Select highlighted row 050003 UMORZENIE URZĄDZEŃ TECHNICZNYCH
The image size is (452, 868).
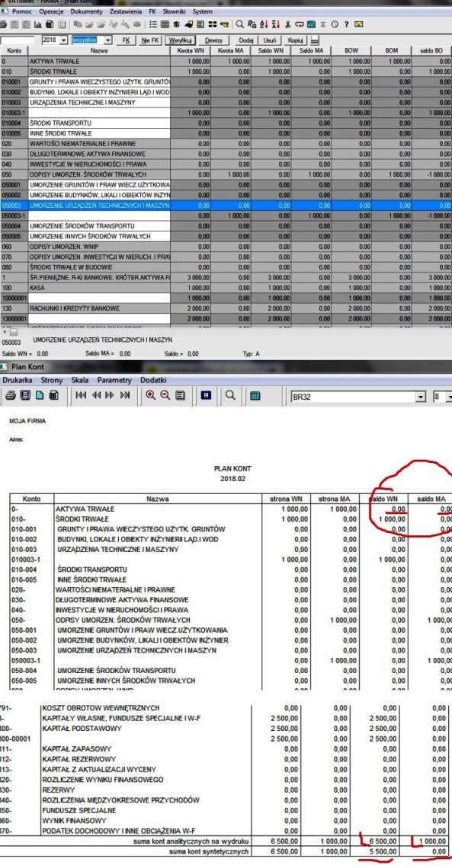[226, 206]
